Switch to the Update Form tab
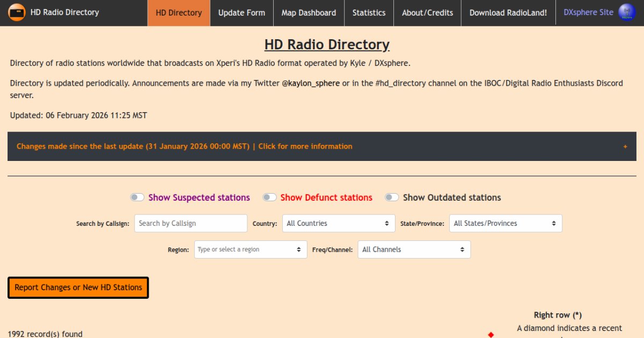Image resolution: width=644 pixels, height=338 pixels. pos(241,13)
